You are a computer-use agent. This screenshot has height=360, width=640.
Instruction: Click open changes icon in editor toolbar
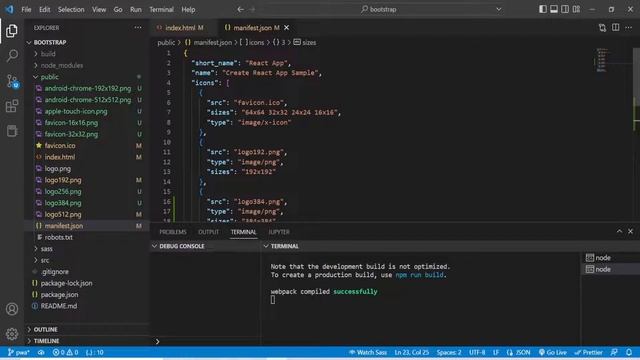click(x=602, y=28)
